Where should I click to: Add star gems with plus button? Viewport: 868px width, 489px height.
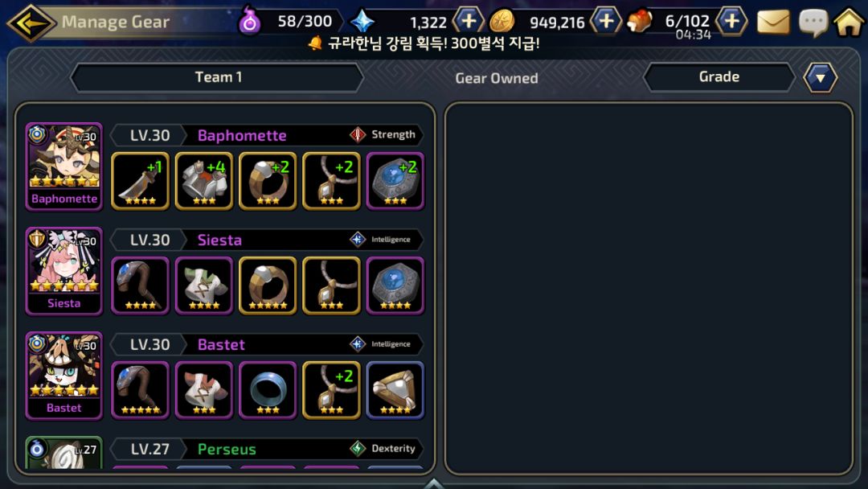tap(469, 21)
